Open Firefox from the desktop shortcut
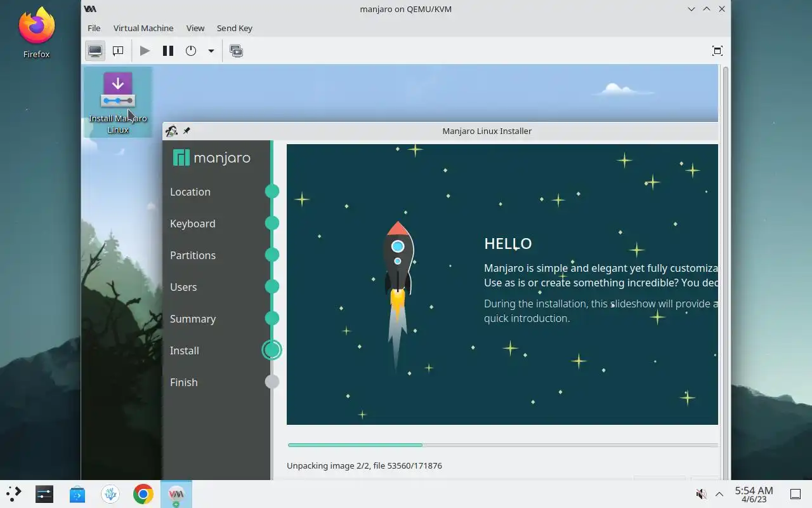Image resolution: width=812 pixels, height=508 pixels. click(x=36, y=33)
